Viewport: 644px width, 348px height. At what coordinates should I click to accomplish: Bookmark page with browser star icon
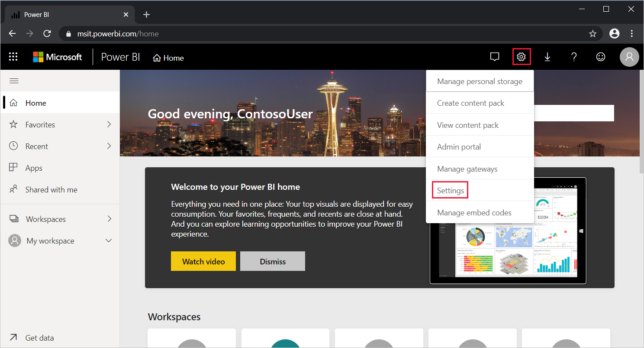click(593, 33)
